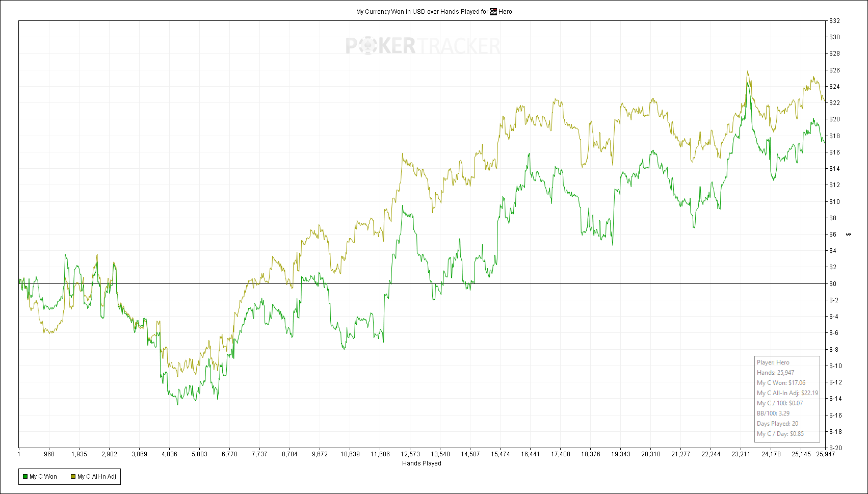Click the x-axis label '12,573'
The image size is (868, 494).
click(x=410, y=454)
